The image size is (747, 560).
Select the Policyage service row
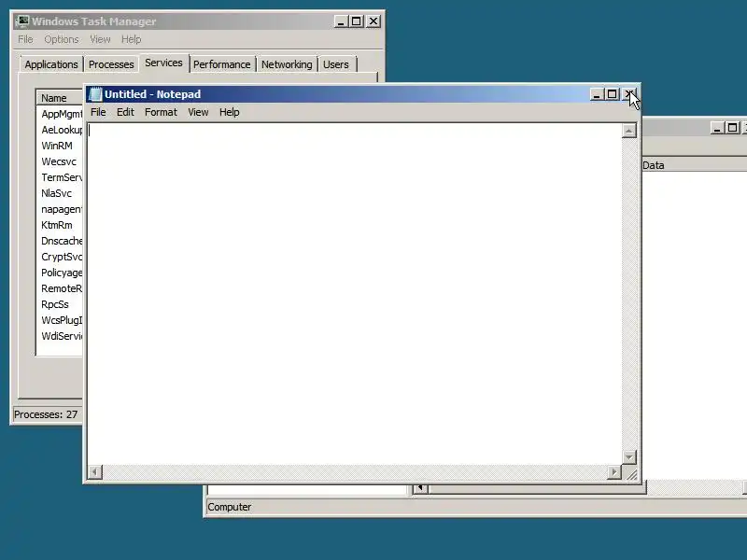tap(61, 273)
